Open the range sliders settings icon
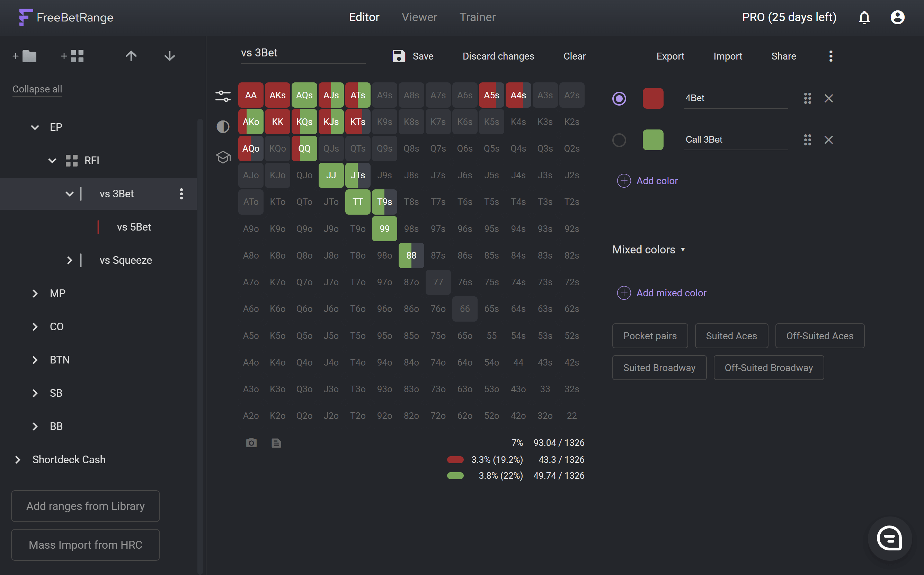This screenshot has width=924, height=575. [223, 96]
